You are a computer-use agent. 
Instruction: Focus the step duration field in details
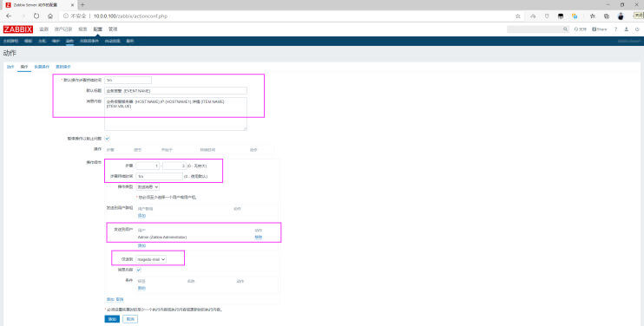pos(160,176)
